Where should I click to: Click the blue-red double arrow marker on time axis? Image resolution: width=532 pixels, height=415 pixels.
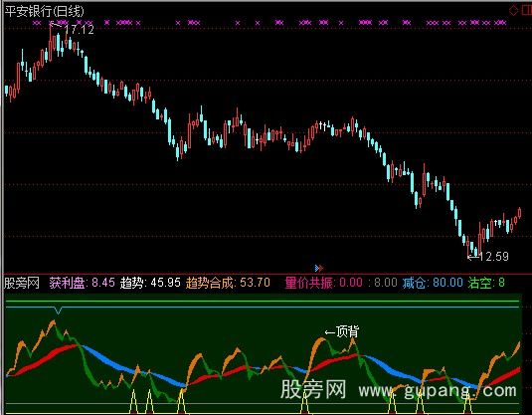pos(318,269)
